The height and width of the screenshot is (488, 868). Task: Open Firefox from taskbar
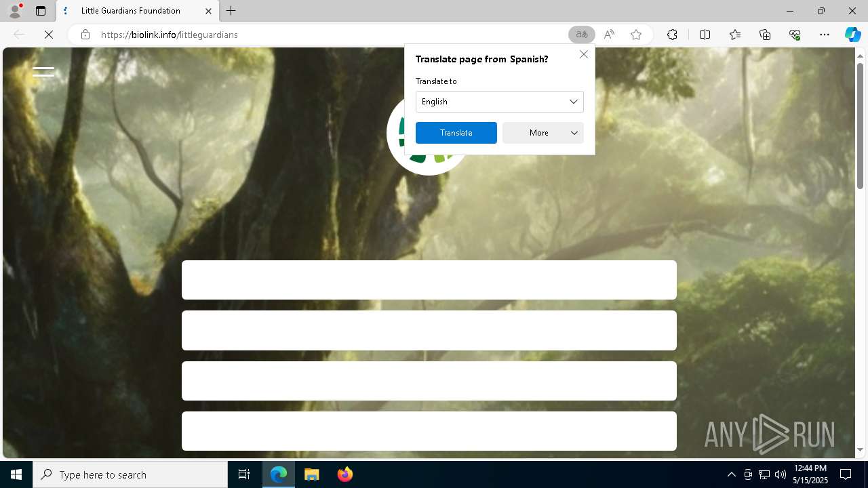344,474
